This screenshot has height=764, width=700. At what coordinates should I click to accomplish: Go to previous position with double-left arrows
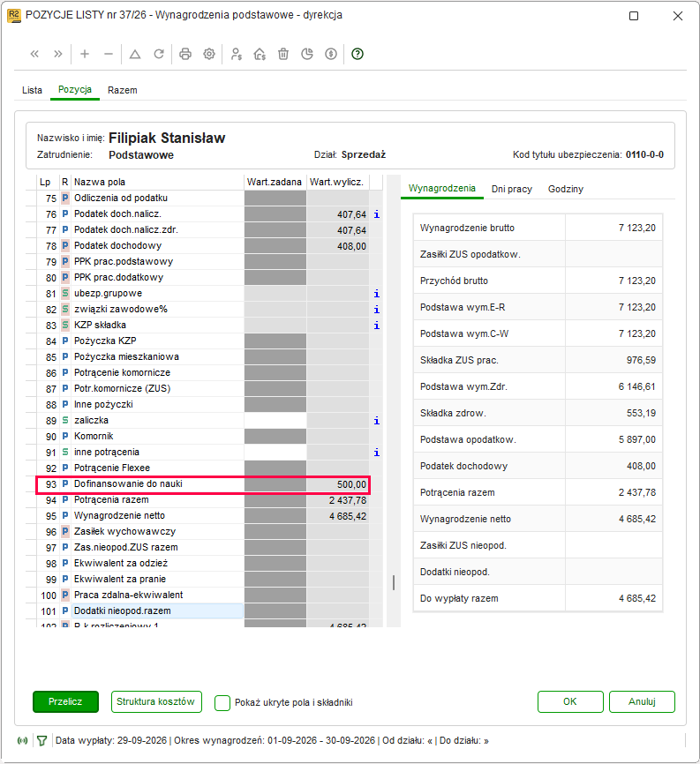tap(34, 54)
